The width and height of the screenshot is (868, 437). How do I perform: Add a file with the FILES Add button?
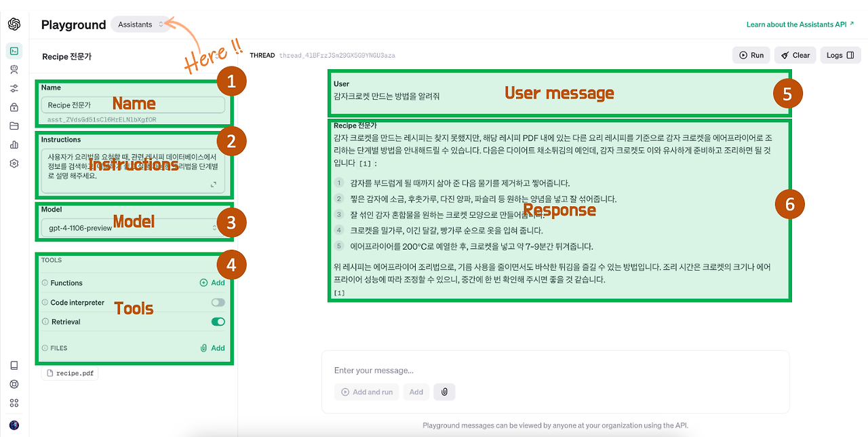tap(212, 348)
